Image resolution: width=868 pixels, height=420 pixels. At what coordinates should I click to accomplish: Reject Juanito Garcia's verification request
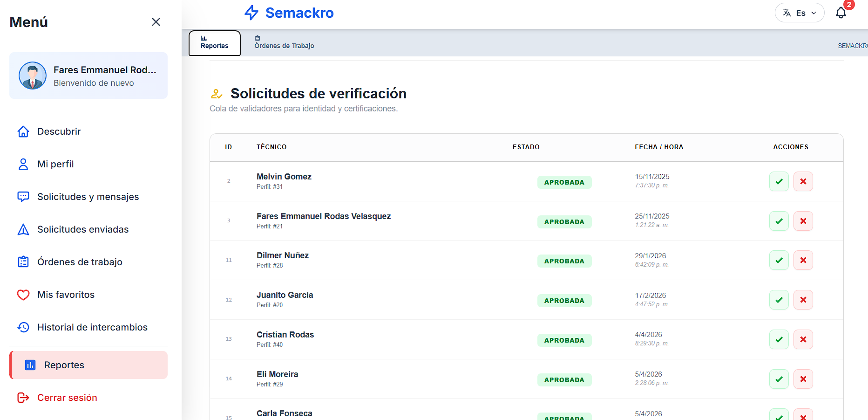point(803,300)
